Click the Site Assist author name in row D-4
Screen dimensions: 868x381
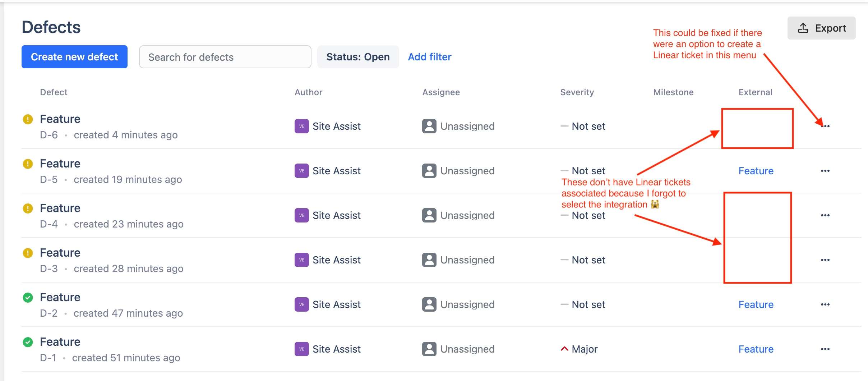(x=337, y=215)
